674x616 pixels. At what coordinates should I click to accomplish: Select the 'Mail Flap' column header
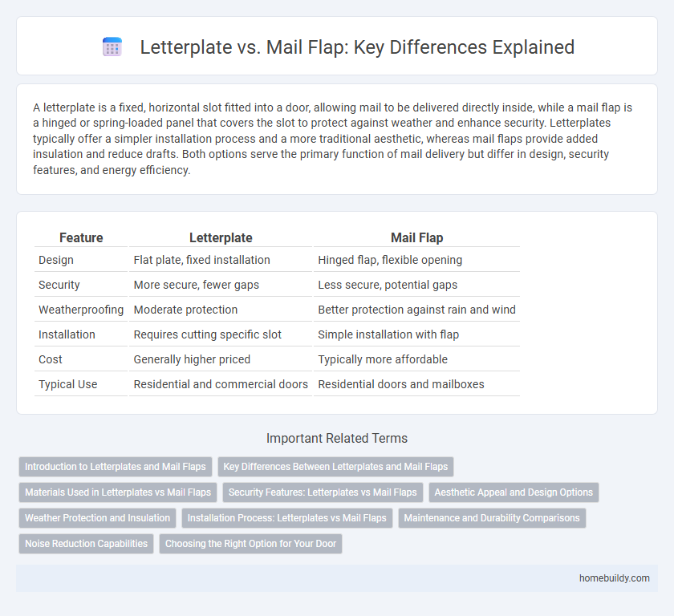(417, 237)
